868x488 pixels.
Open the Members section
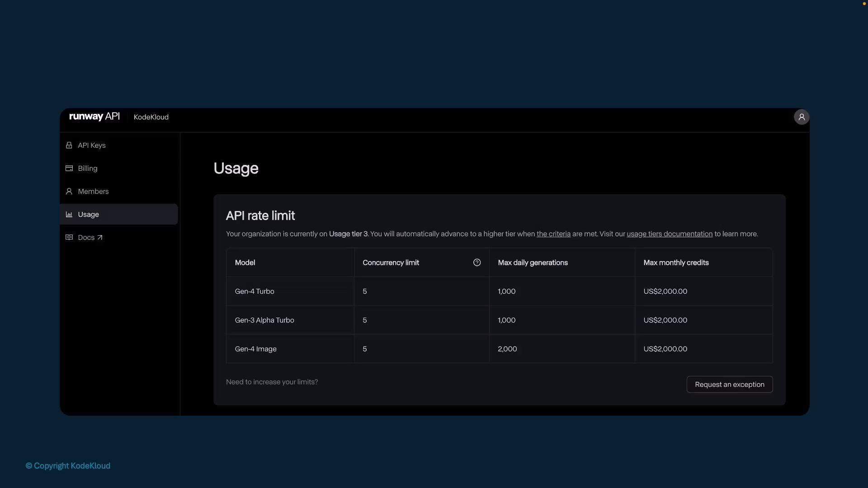click(x=119, y=191)
